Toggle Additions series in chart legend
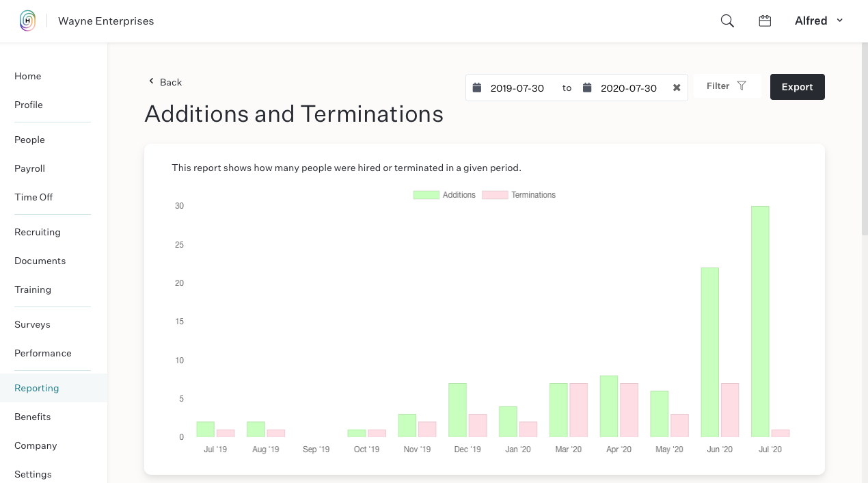Screen dimensions: 868x483 (444, 195)
